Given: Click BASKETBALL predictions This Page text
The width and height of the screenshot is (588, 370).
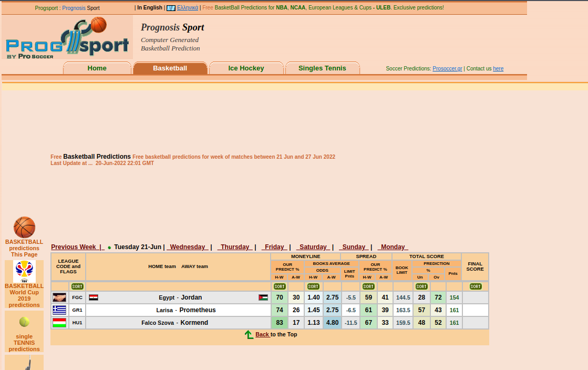Looking at the screenshot, I should (x=24, y=248).
